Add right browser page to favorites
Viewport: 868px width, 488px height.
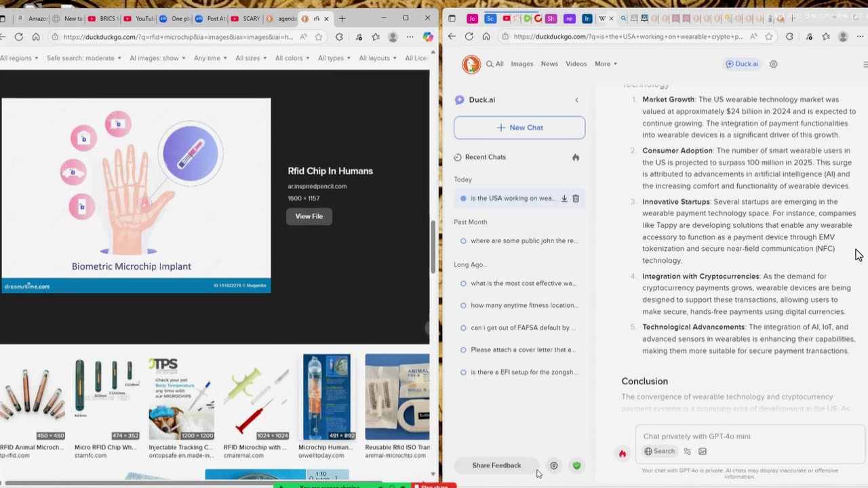pyautogui.click(x=769, y=37)
